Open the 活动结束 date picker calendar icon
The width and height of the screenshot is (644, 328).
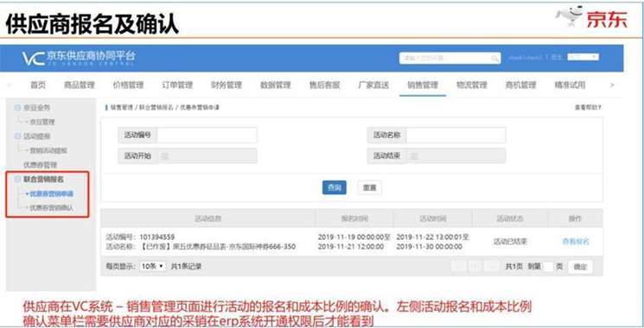tap(414, 156)
